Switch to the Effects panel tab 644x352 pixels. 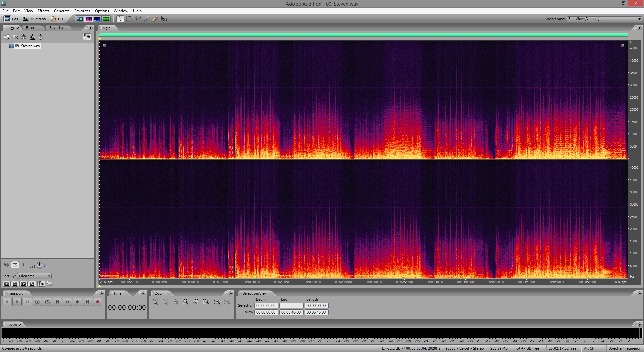[32, 28]
